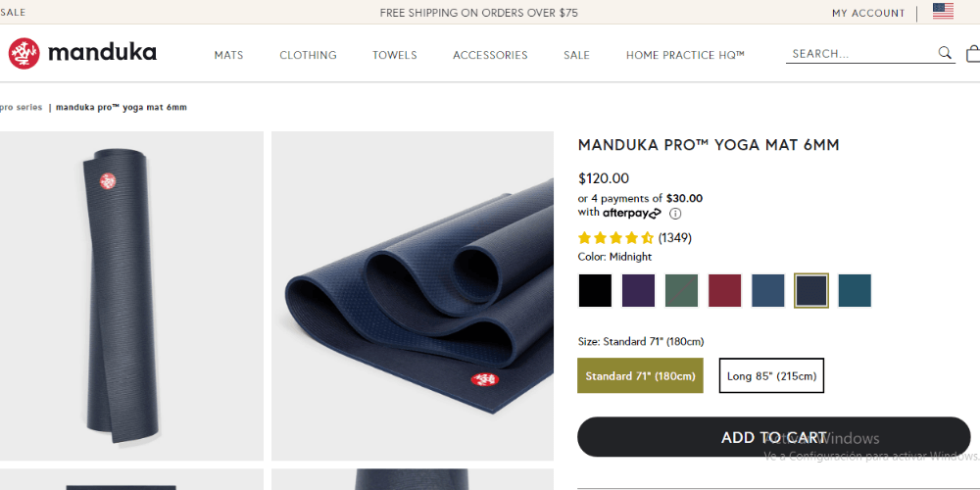Viewport: 980px width, 490px height.
Task: Click the US flag country selector
Action: tap(943, 12)
